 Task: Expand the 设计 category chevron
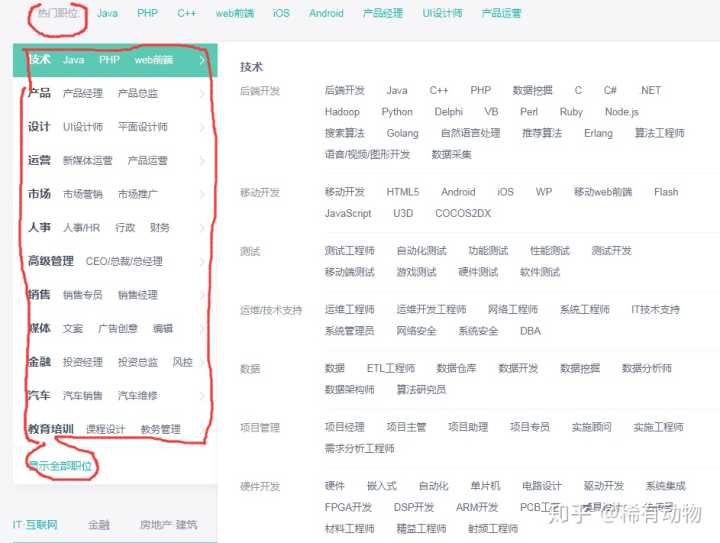click(202, 127)
